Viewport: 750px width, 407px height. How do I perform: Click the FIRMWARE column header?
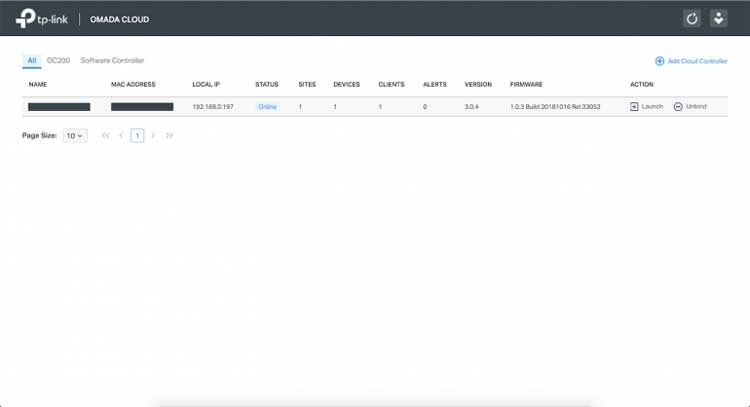[526, 85]
